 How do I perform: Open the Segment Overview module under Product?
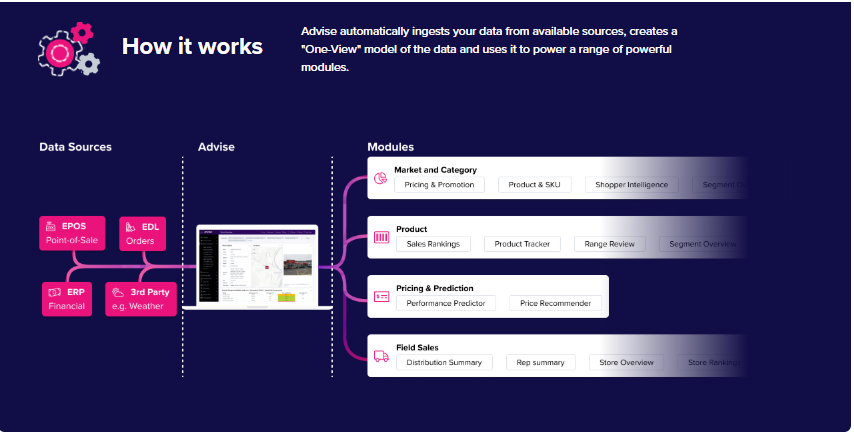pyautogui.click(x=702, y=244)
